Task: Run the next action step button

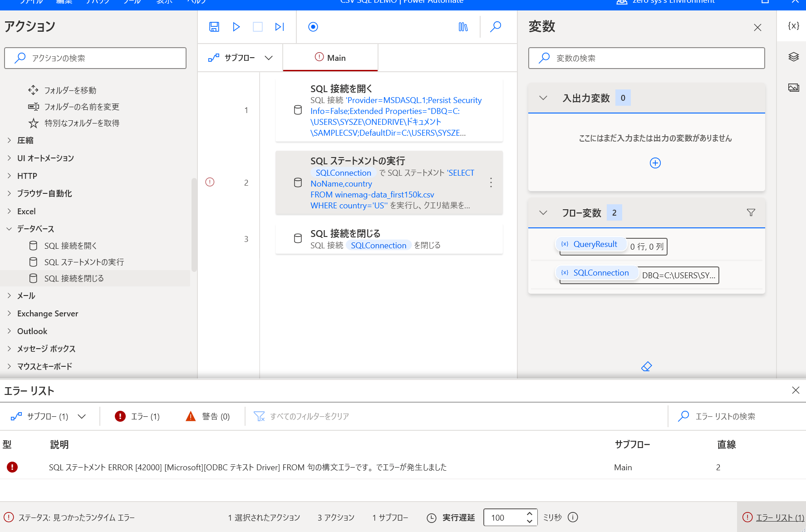Action: tap(280, 27)
